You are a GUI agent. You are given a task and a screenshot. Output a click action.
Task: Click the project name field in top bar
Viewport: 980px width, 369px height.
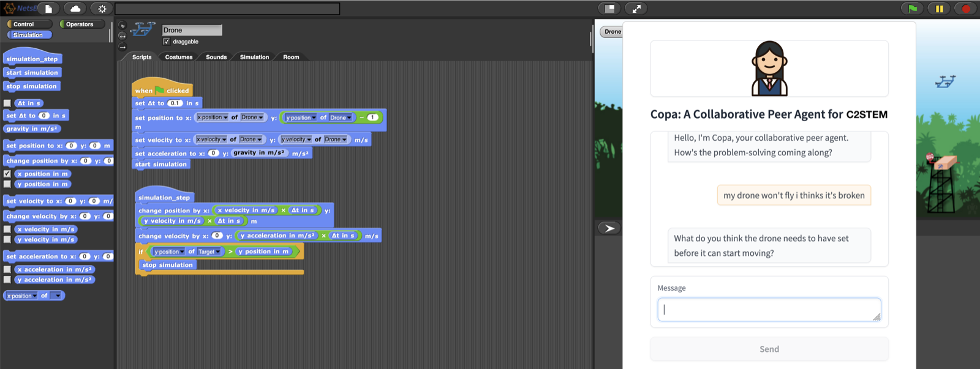point(227,9)
